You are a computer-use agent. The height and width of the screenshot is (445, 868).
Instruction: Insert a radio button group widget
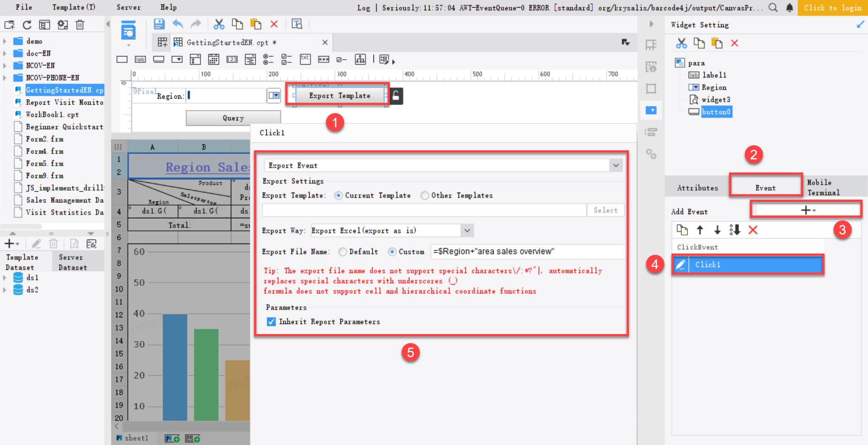[269, 59]
